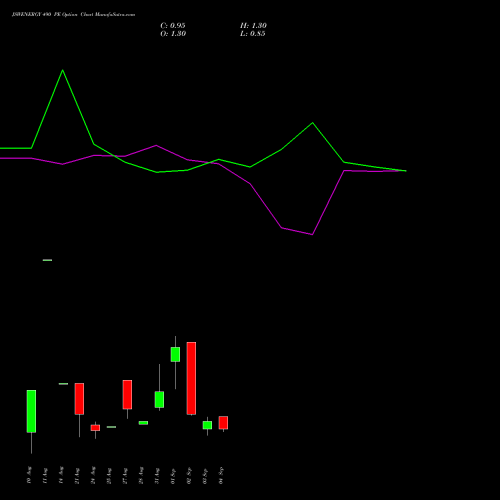The height and width of the screenshot is (500, 500).
Task: Click the 27 Aug date label
Action: [125, 476]
